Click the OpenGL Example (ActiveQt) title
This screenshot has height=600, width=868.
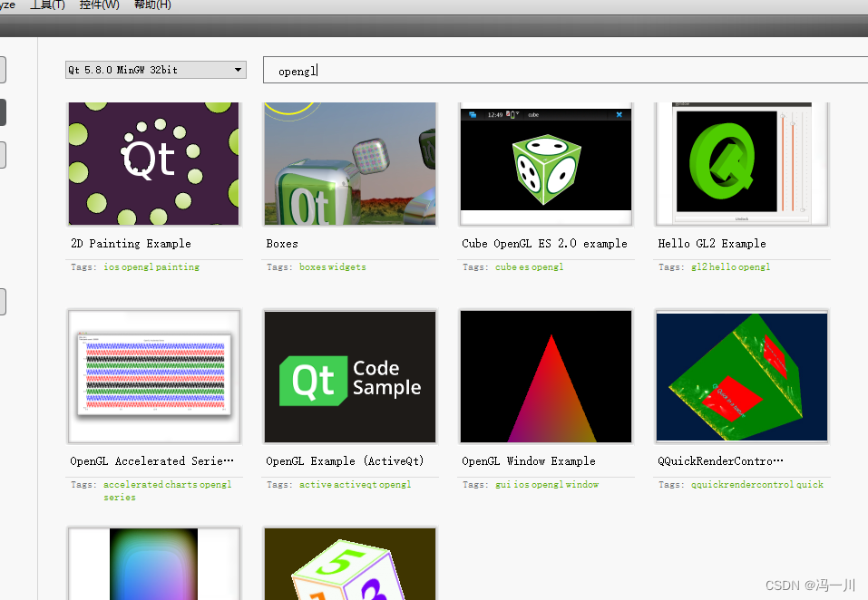pyautogui.click(x=345, y=461)
